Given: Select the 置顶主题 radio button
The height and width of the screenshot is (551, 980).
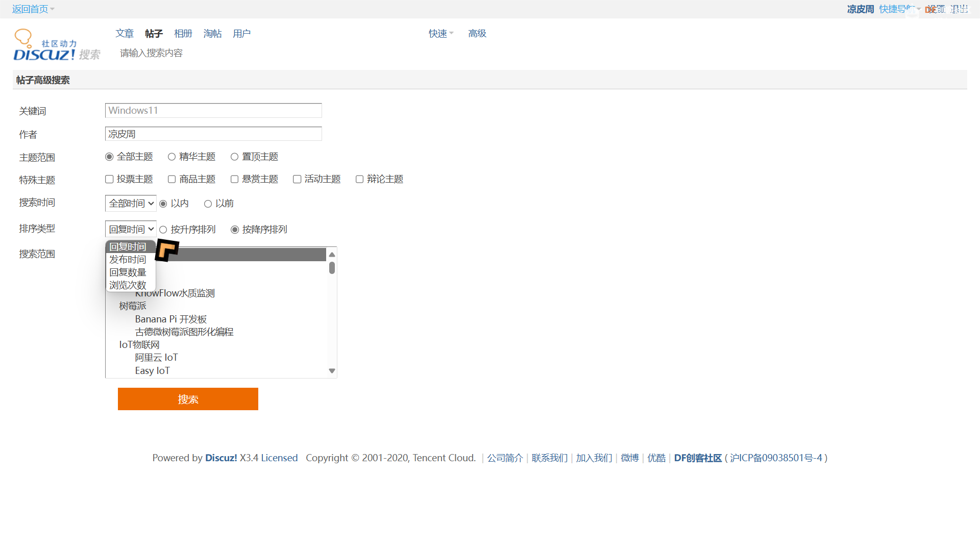Looking at the screenshot, I should 235,157.
